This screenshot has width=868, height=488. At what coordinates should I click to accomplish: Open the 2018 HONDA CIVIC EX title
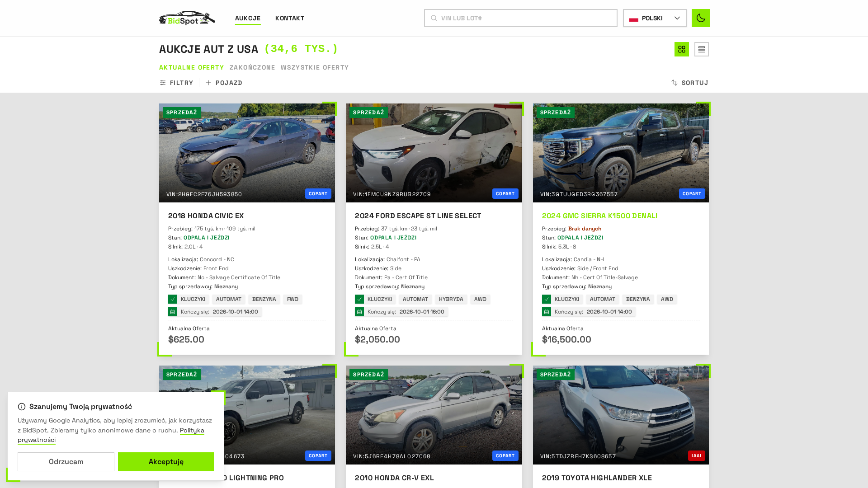click(x=206, y=216)
